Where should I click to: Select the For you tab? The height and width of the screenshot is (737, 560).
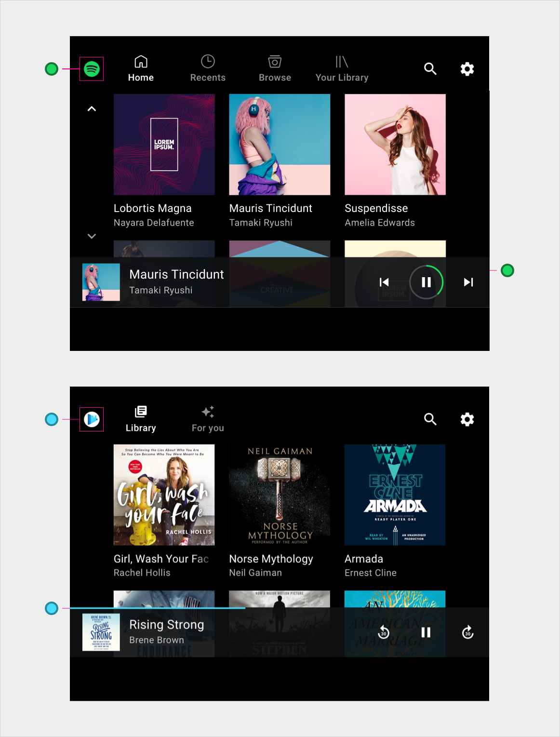(x=208, y=419)
